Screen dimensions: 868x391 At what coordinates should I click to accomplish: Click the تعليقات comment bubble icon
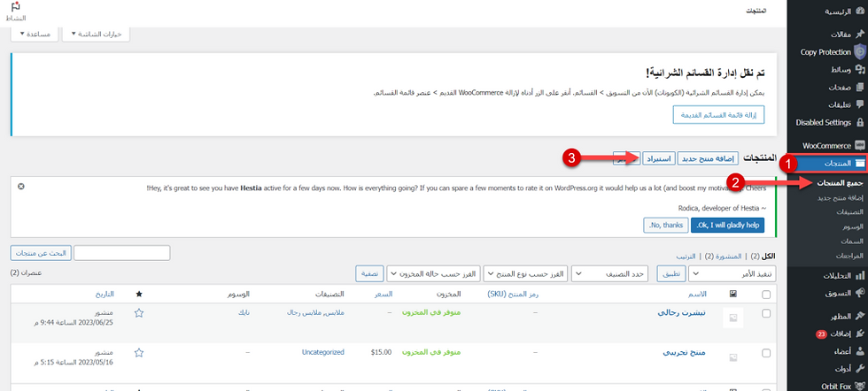(860, 104)
